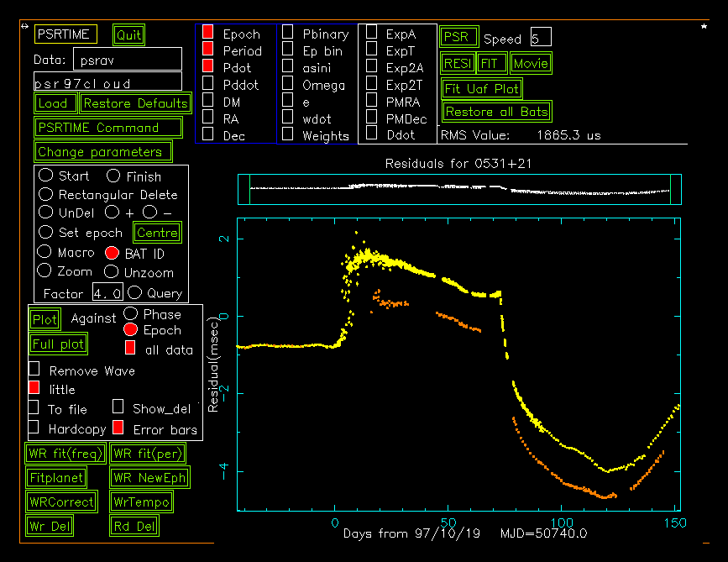Click the Restore all Bats button
The height and width of the screenshot is (562, 728).
[x=495, y=112]
